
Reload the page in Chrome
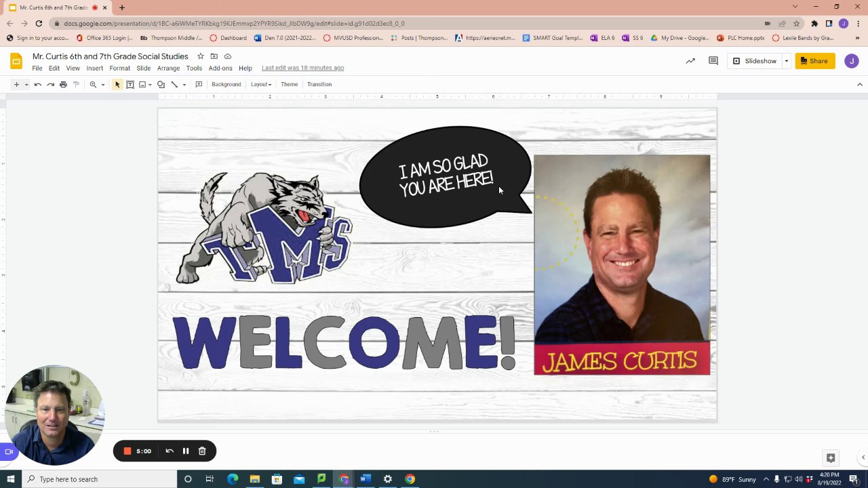[x=39, y=24]
